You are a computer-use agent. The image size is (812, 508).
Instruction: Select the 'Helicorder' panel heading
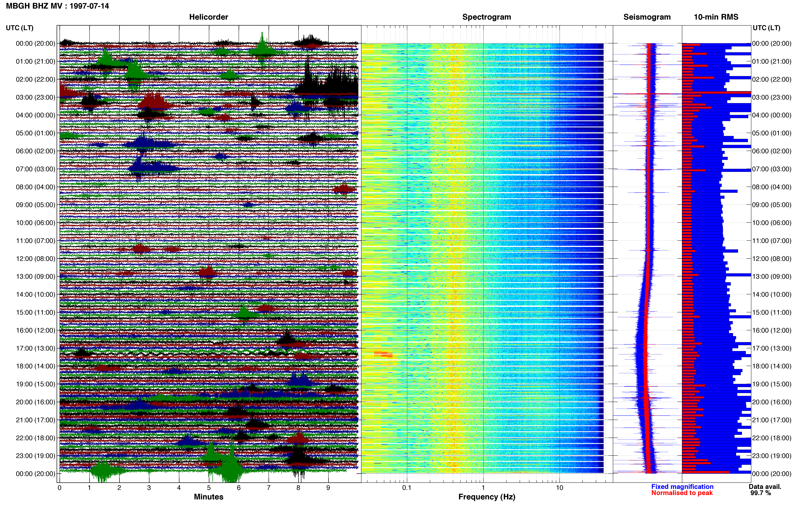click(209, 17)
